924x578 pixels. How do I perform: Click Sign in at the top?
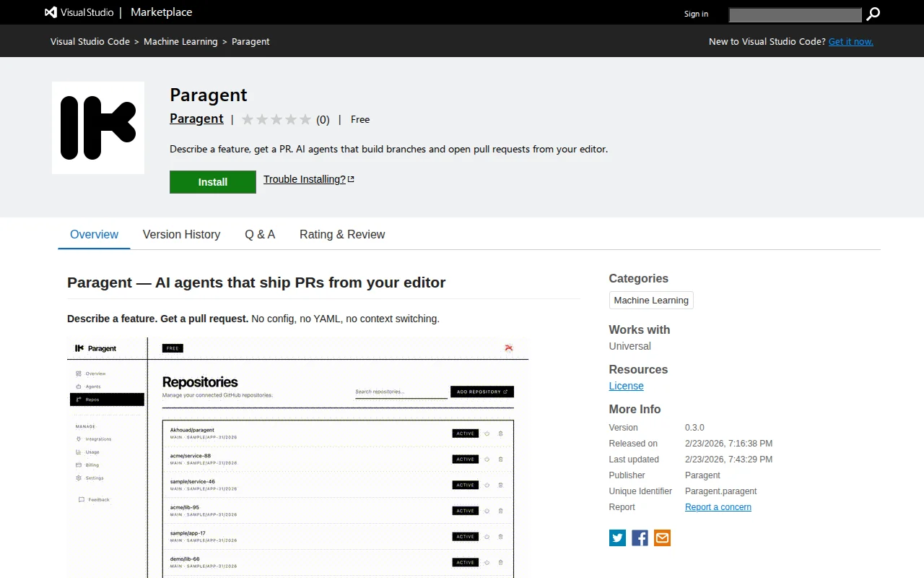coord(696,14)
